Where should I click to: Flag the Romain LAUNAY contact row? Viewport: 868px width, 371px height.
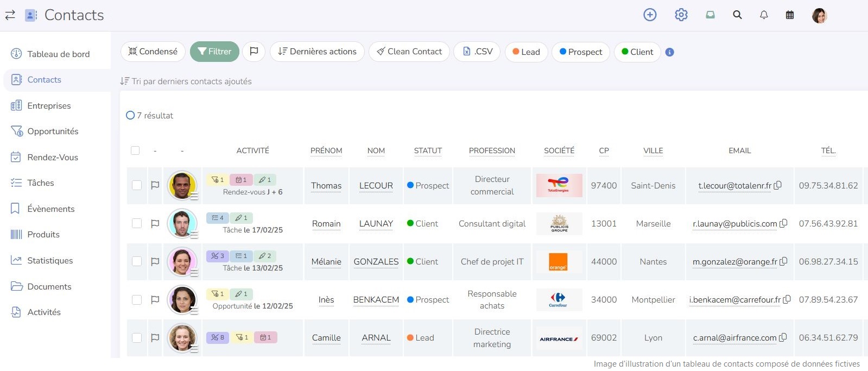click(x=155, y=223)
